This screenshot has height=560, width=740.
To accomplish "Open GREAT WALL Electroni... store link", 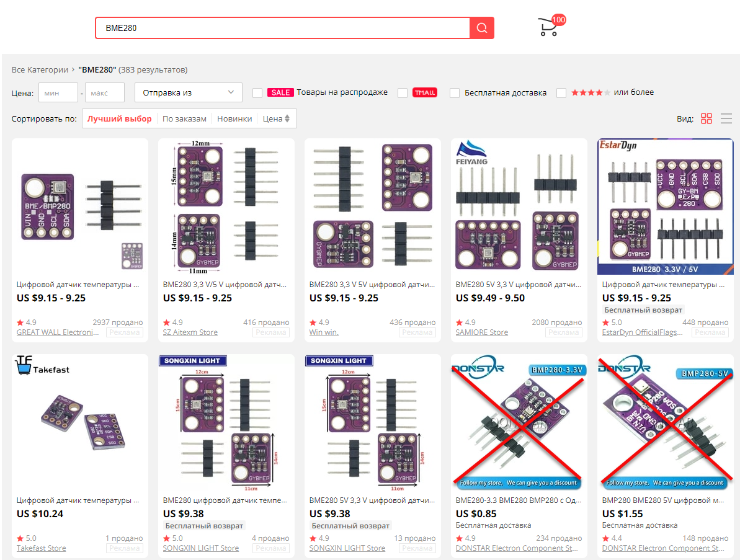I will [58, 332].
